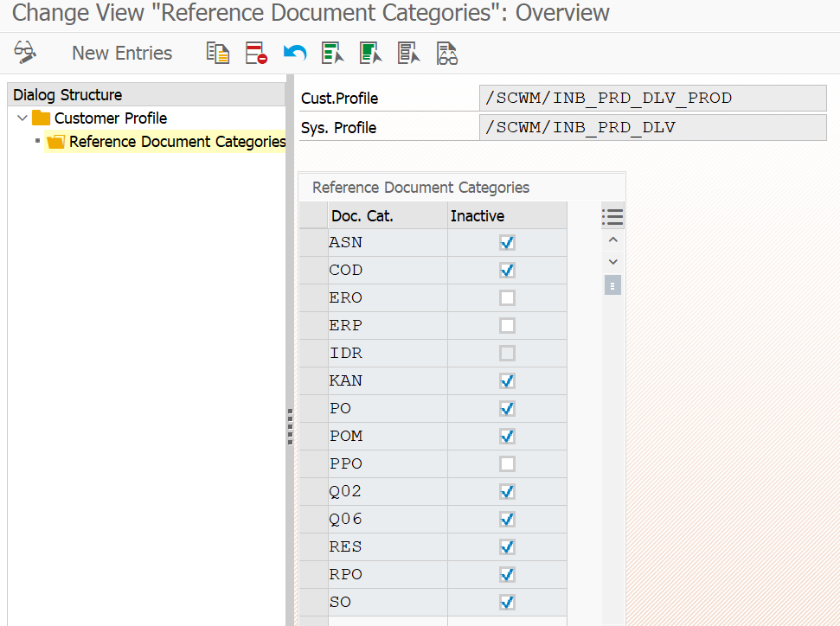Click the Select All icon

(333, 53)
